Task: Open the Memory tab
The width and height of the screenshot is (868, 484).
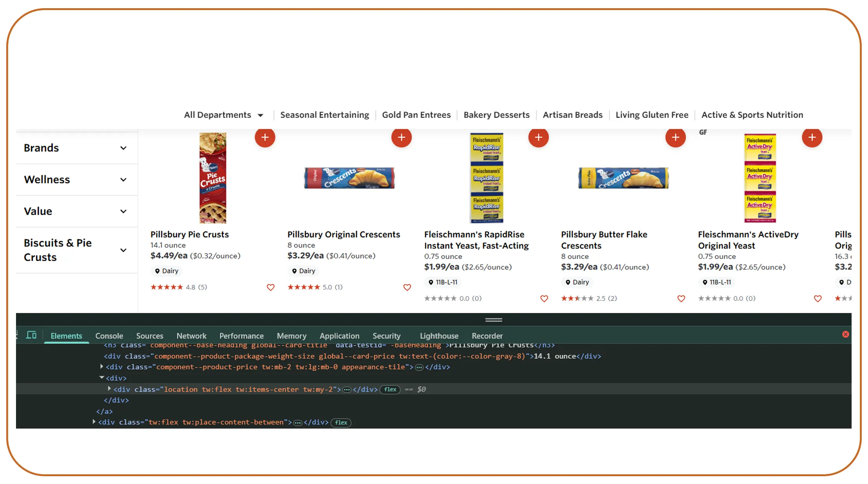Action: coord(292,336)
